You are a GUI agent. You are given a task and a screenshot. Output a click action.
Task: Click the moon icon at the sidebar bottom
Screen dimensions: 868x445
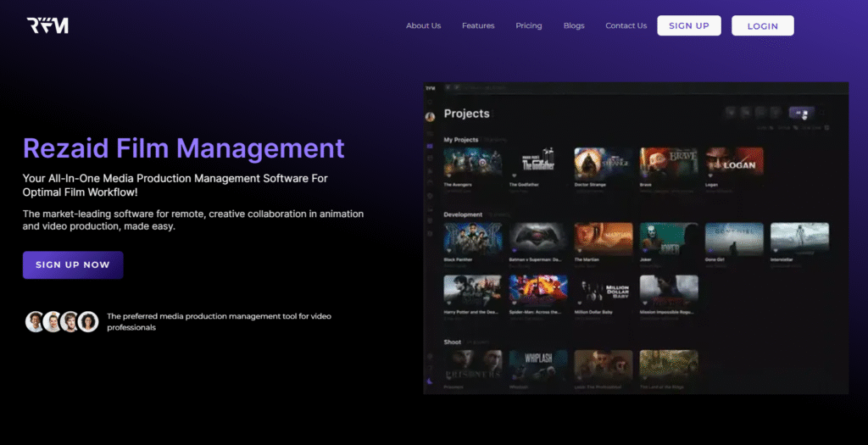click(x=430, y=381)
